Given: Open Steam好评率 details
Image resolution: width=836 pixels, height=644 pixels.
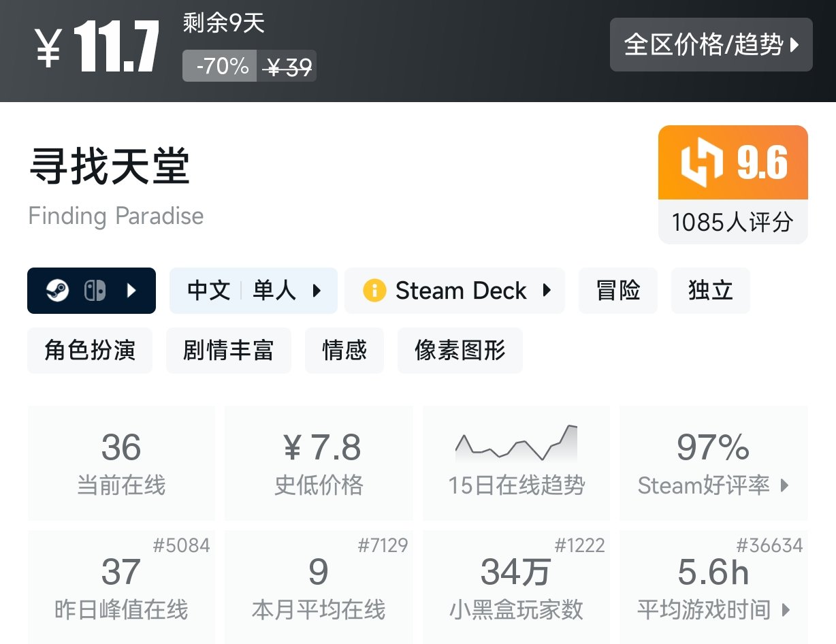Looking at the screenshot, I should pos(712,485).
